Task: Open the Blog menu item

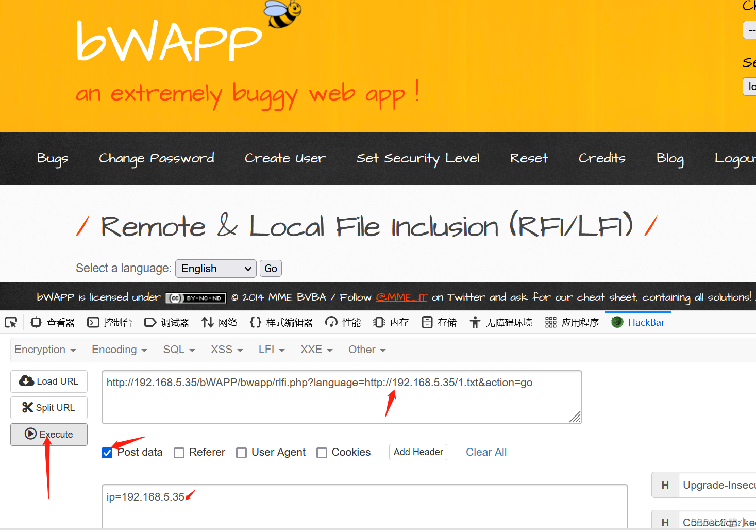Action: click(670, 159)
